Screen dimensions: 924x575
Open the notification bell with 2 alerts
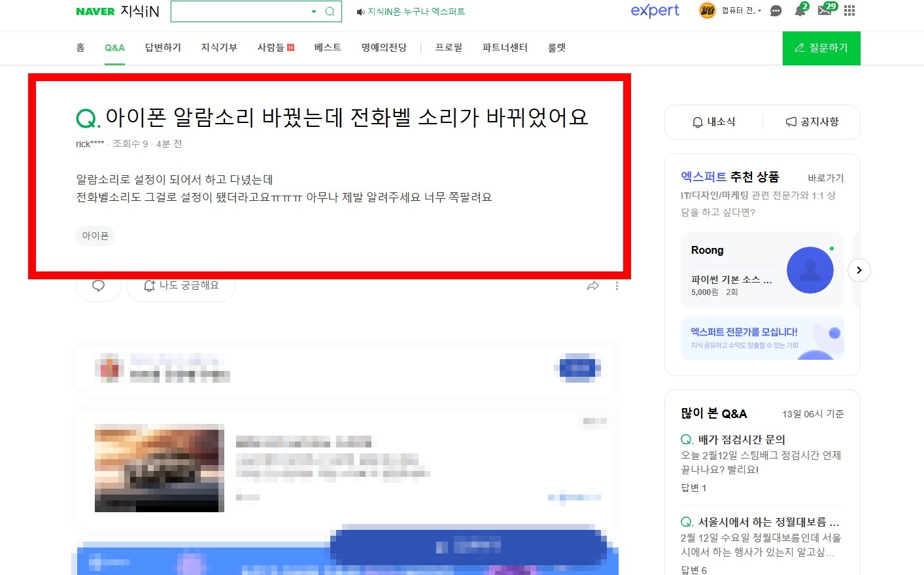[800, 10]
